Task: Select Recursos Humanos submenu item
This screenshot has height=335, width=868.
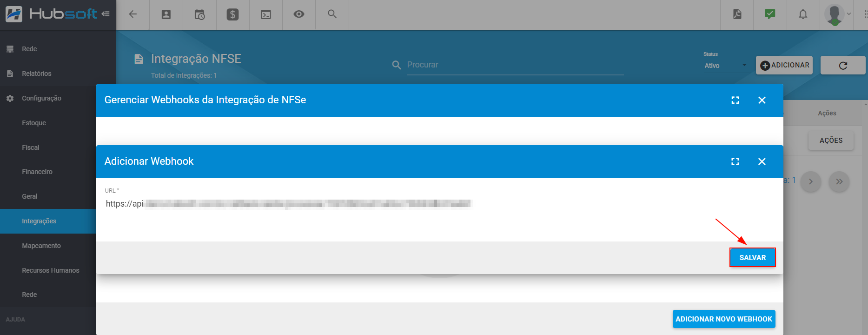Action: click(x=51, y=270)
